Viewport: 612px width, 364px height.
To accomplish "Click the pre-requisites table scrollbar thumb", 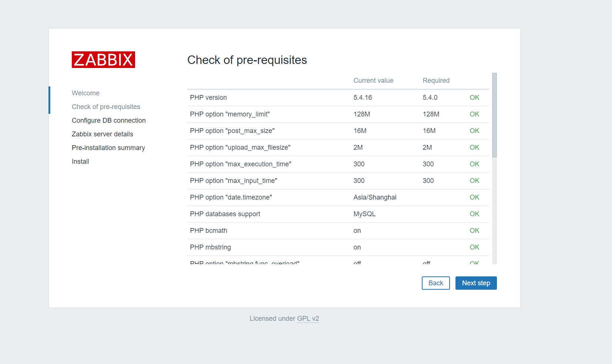I will [494, 115].
